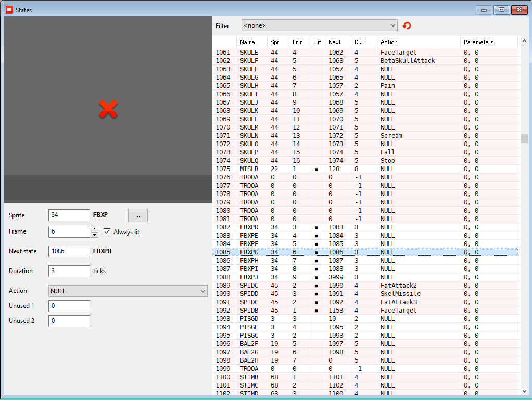Sort by the Name column header
This screenshot has width=532, height=400.
[252, 42]
